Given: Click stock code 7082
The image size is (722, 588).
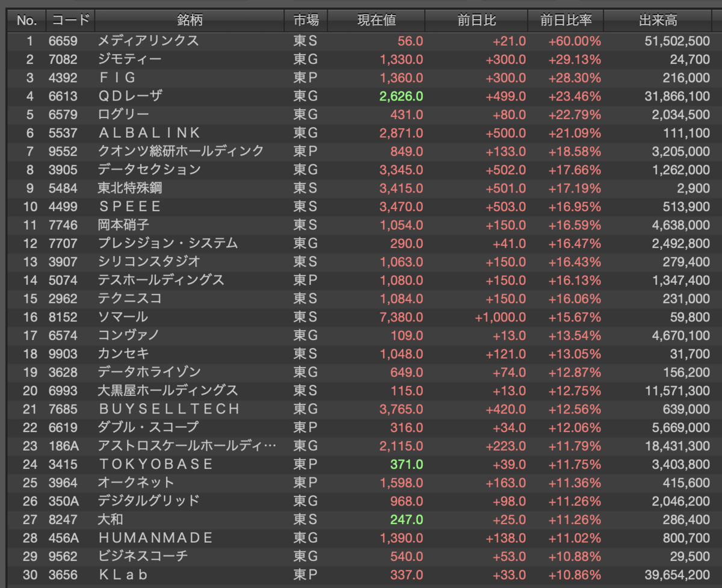Looking at the screenshot, I should [x=63, y=60].
